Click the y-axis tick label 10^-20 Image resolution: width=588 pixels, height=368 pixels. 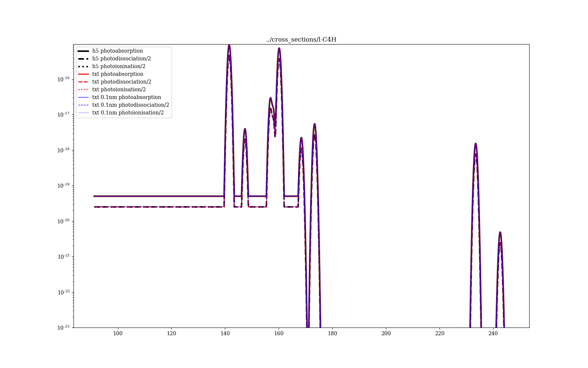click(x=64, y=221)
